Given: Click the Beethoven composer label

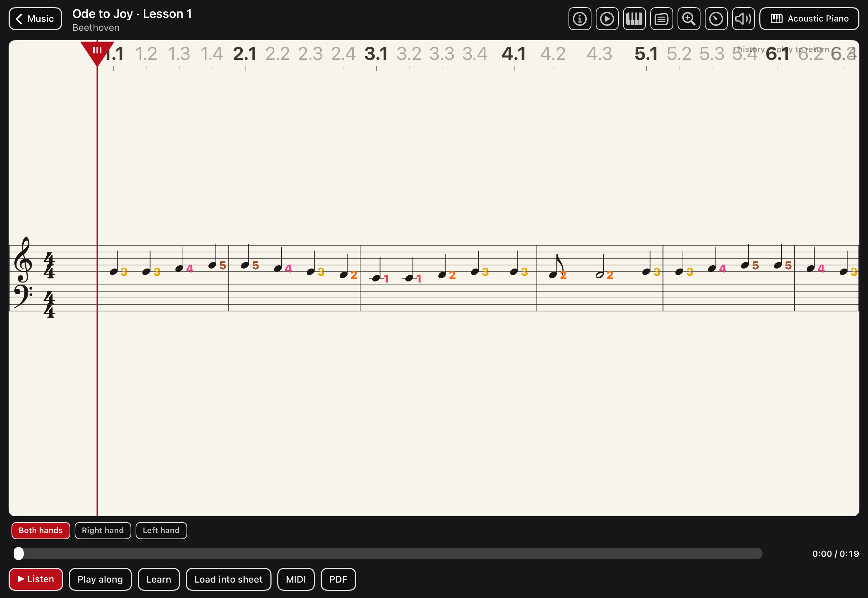Looking at the screenshot, I should (x=96, y=28).
